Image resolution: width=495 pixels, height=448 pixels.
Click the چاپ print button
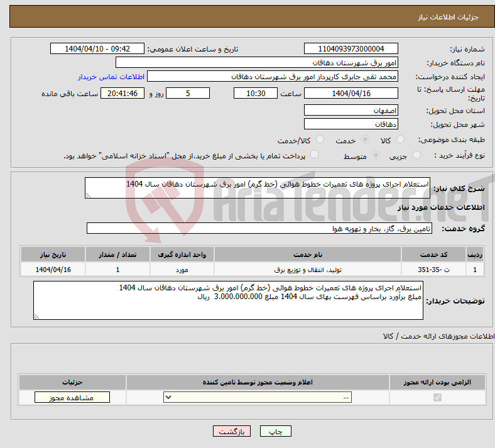coord(276,431)
